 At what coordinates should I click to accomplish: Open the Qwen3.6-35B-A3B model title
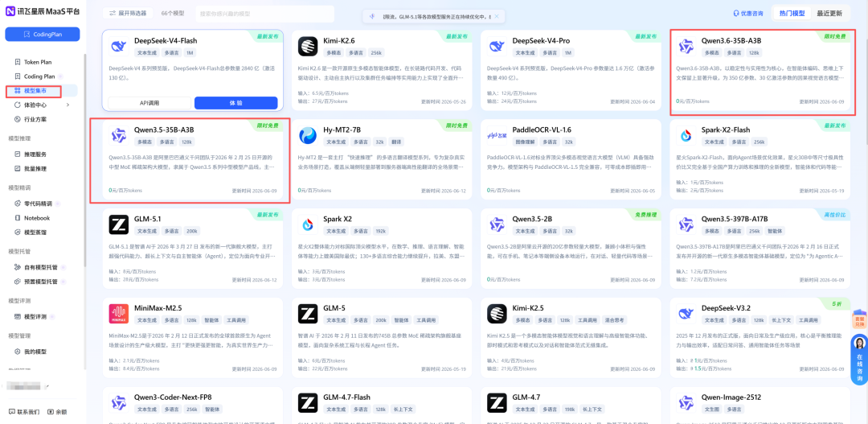click(731, 40)
